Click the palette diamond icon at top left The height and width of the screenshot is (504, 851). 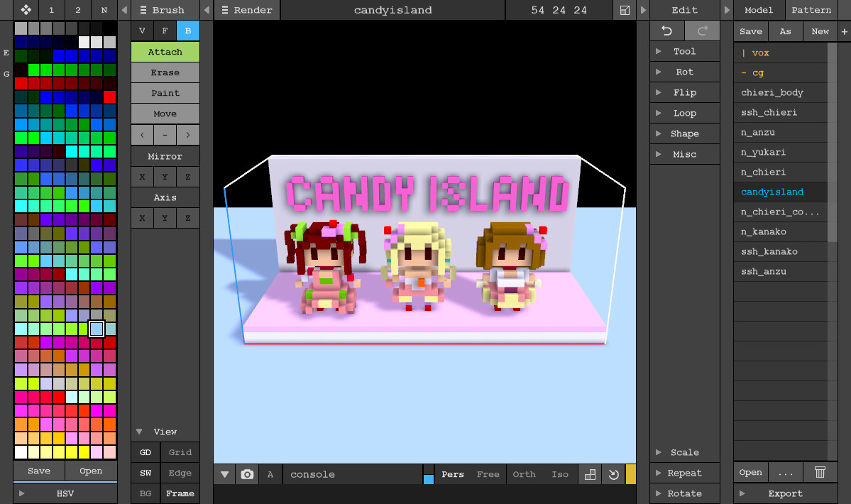click(26, 10)
